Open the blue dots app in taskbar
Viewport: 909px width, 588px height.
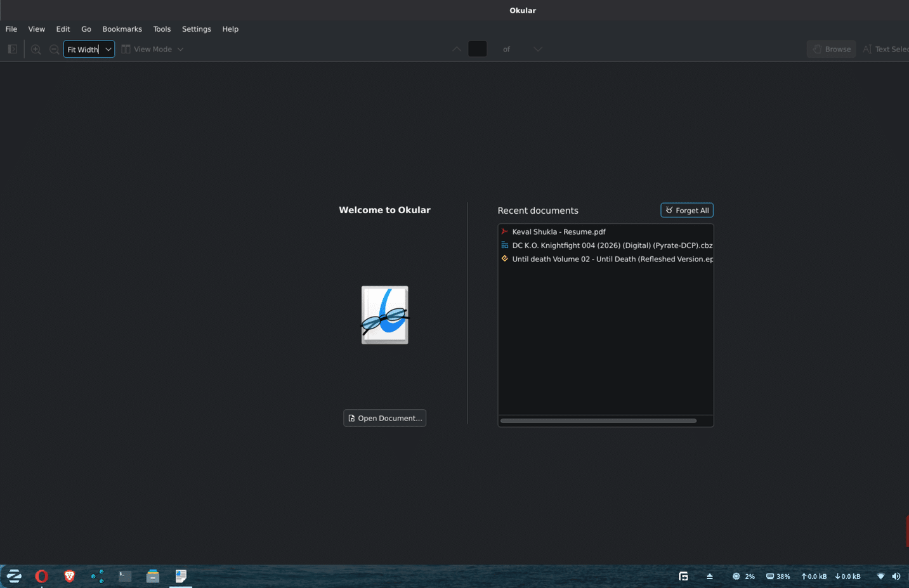[97, 576]
